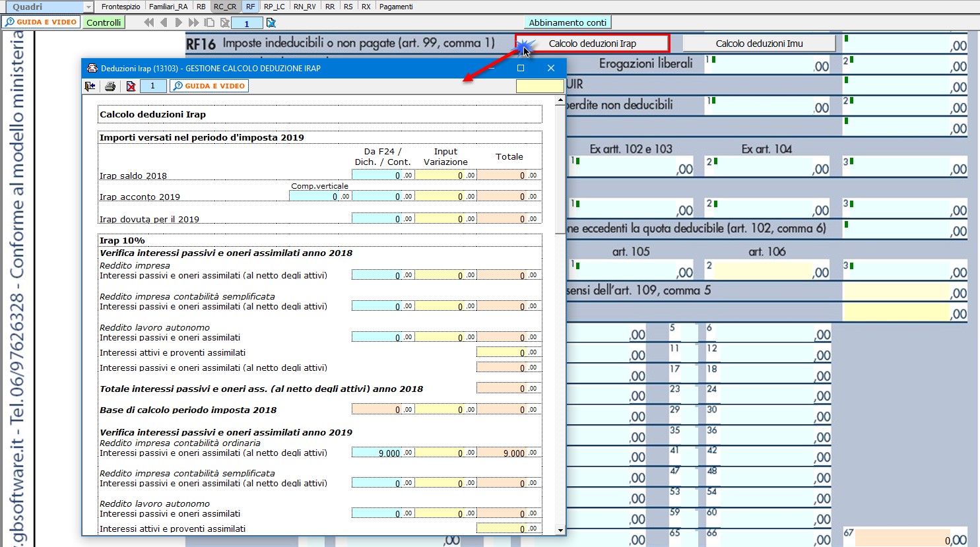Screen dimensions: 980x547
Task: Click the new module page icon
Action: tap(209, 22)
